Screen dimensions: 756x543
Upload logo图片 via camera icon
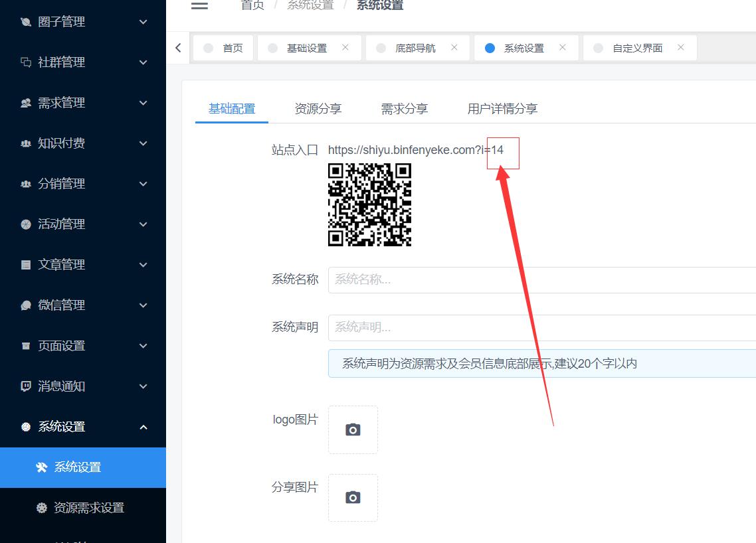point(353,429)
